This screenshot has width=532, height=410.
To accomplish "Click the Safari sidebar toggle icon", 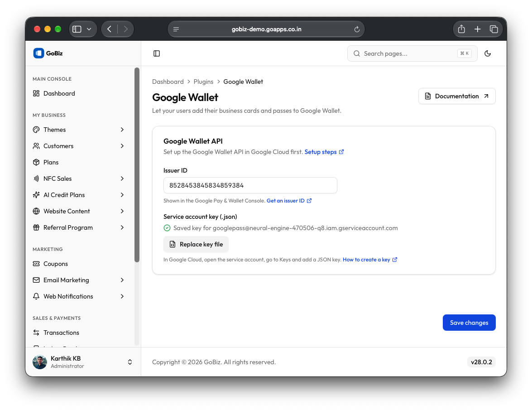I will click(x=77, y=29).
